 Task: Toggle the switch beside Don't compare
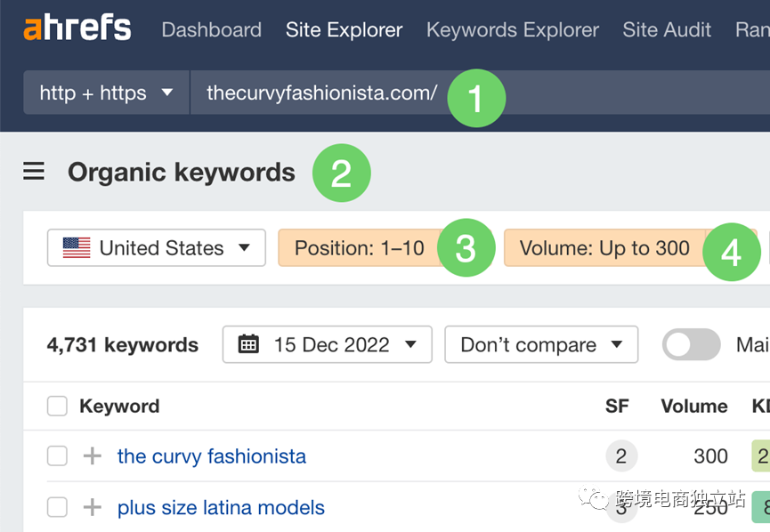[691, 344]
